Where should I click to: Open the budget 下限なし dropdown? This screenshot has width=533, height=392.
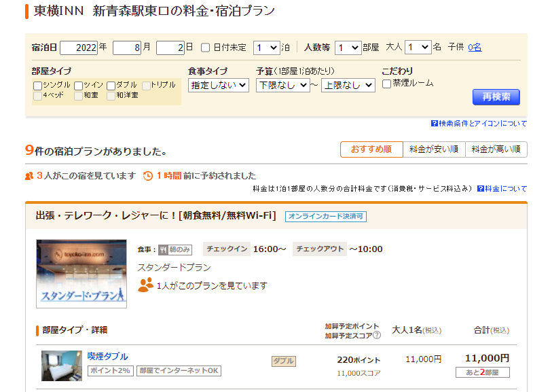[x=283, y=85]
